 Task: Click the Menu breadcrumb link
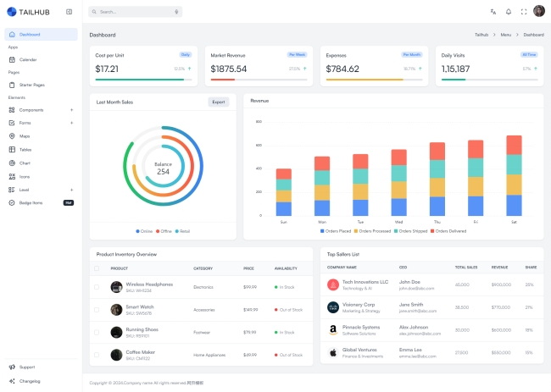tap(505, 35)
